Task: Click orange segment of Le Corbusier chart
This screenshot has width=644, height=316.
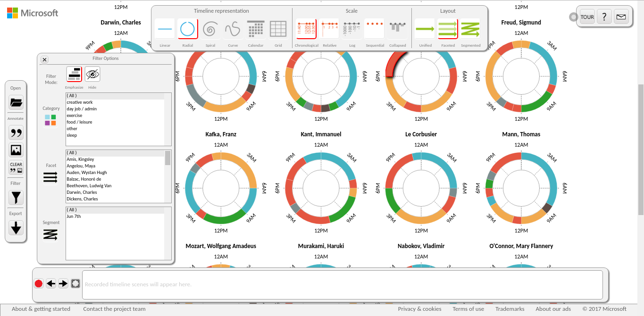Action: click(421, 220)
